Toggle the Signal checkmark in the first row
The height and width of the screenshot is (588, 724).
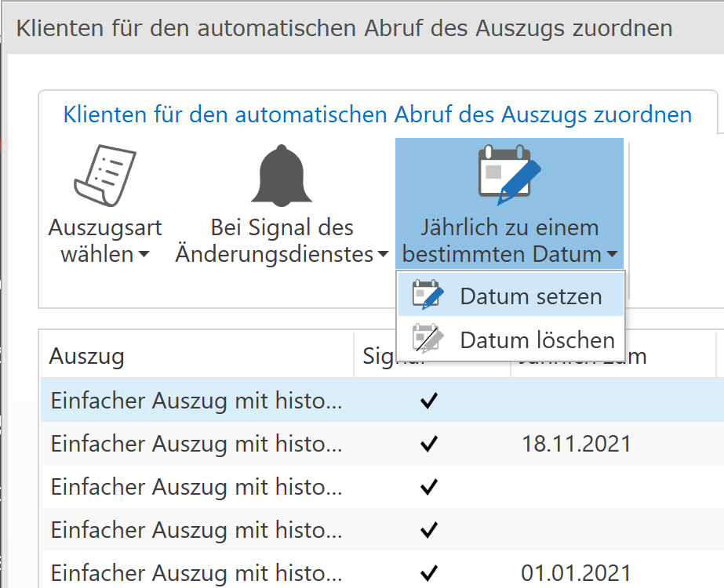tap(429, 400)
